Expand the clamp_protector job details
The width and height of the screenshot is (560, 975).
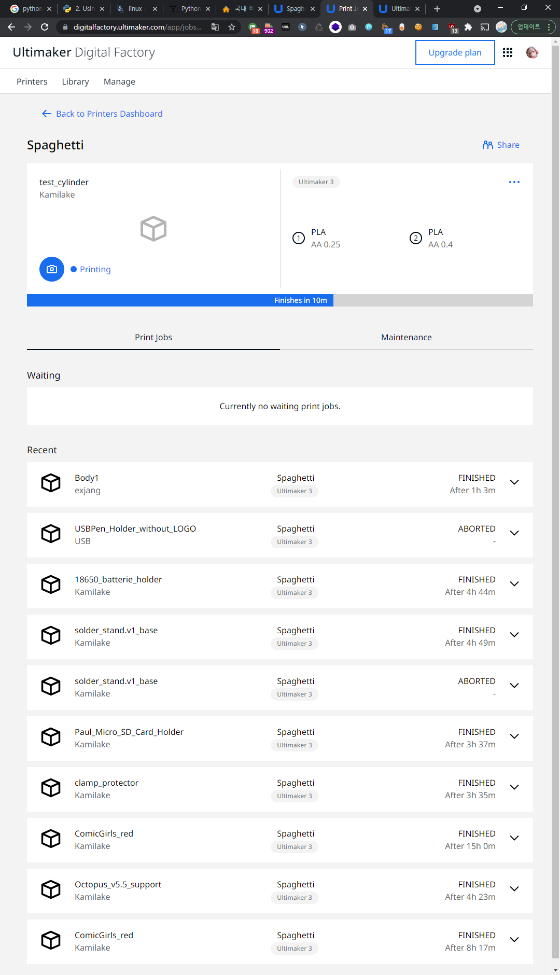[x=514, y=787]
